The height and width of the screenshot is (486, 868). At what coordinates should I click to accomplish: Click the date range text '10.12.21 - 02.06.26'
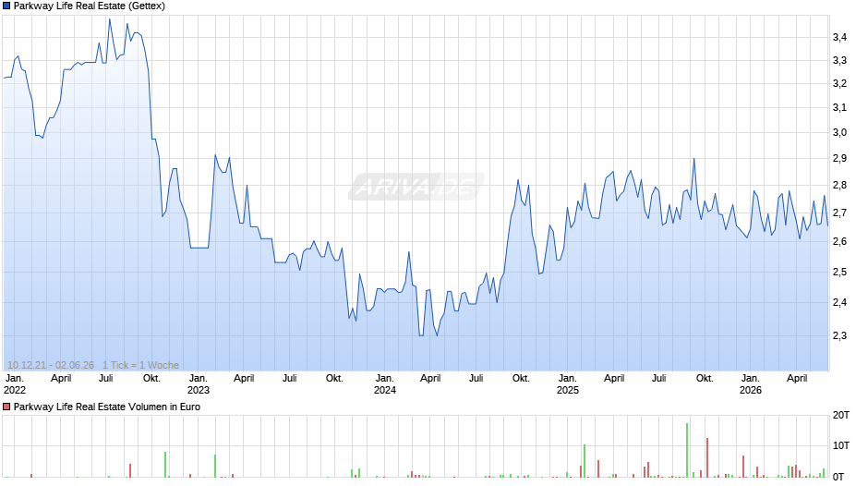pyautogui.click(x=51, y=365)
